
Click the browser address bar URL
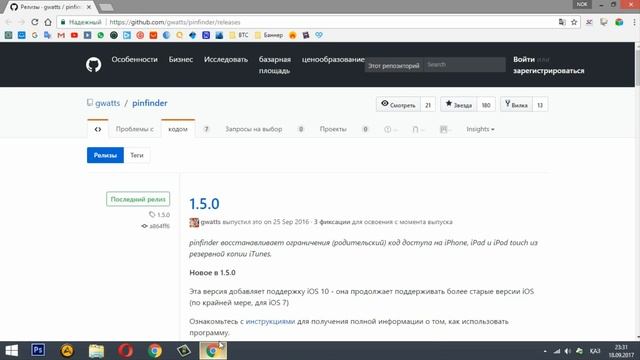click(175, 22)
